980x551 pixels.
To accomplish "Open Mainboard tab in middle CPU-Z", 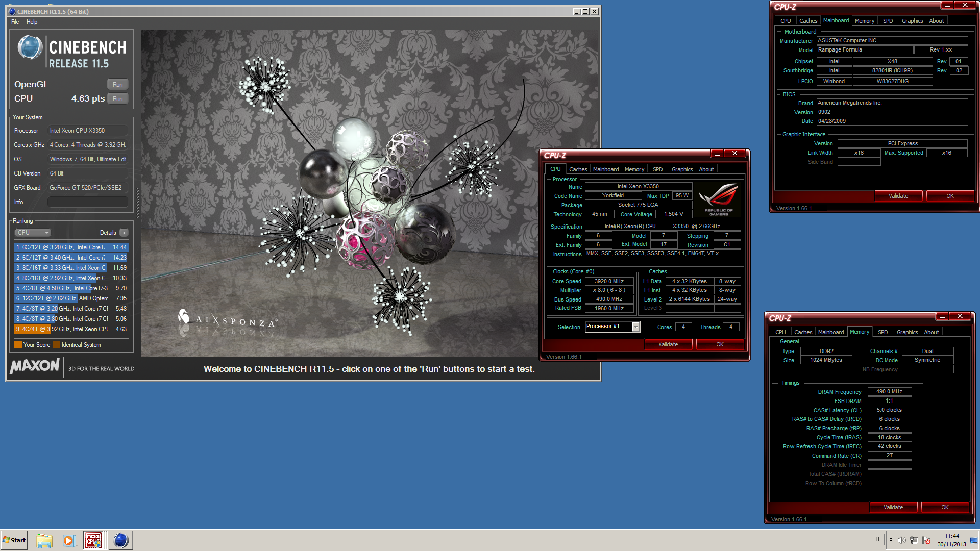I will (x=606, y=169).
